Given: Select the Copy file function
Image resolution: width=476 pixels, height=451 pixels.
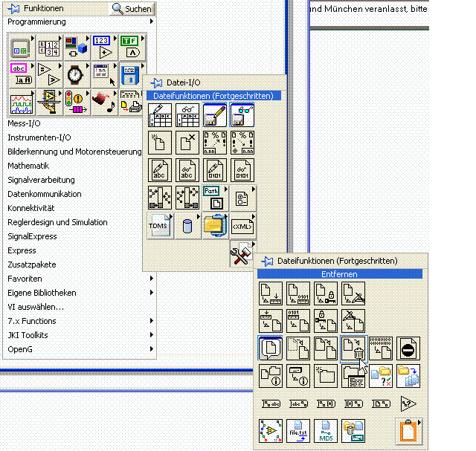Looking at the screenshot, I should (x=326, y=348).
